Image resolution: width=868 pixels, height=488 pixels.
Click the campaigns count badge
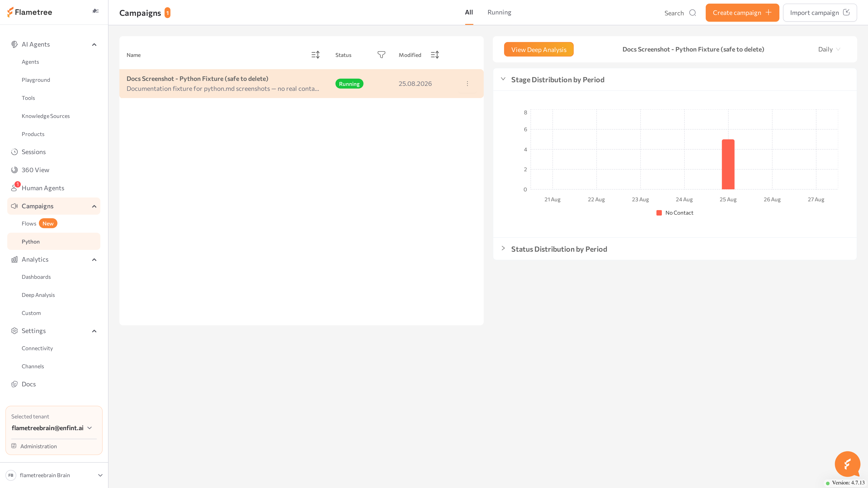point(167,13)
